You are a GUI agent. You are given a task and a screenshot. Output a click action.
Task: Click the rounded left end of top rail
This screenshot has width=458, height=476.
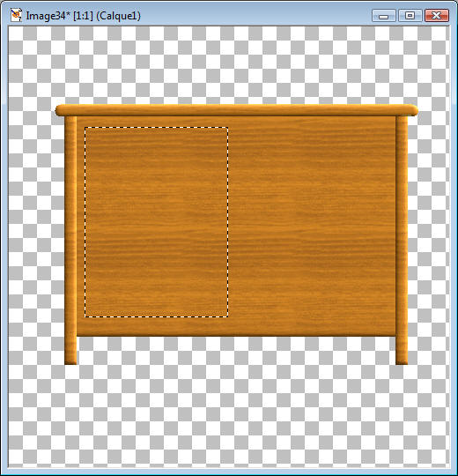pyautogui.click(x=61, y=110)
